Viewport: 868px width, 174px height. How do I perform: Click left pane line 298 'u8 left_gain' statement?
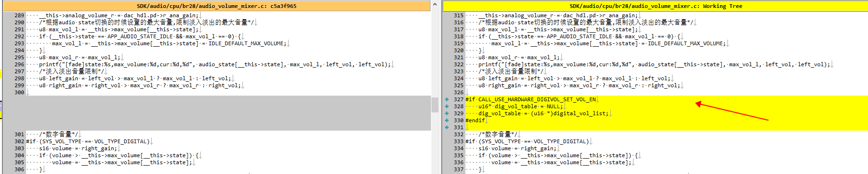135,78
